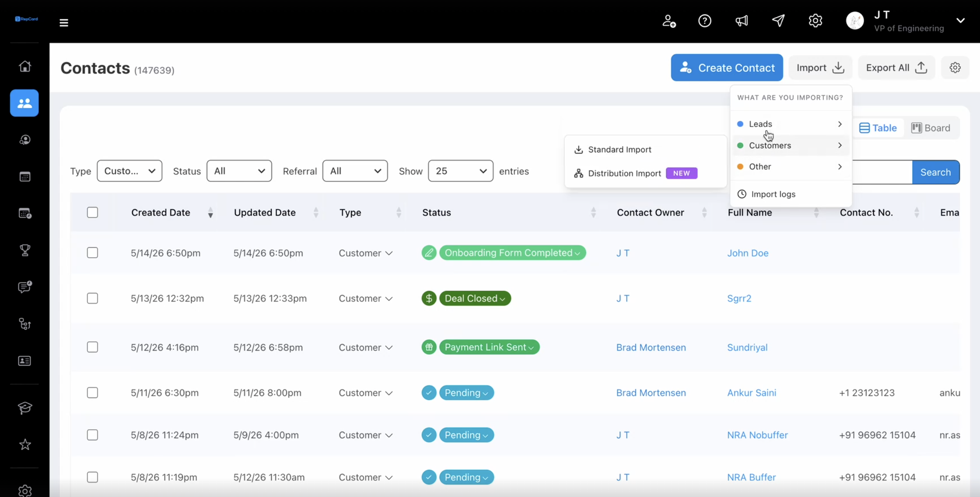This screenshot has height=497, width=980.
Task: Click the RepCard logo
Action: click(x=26, y=19)
